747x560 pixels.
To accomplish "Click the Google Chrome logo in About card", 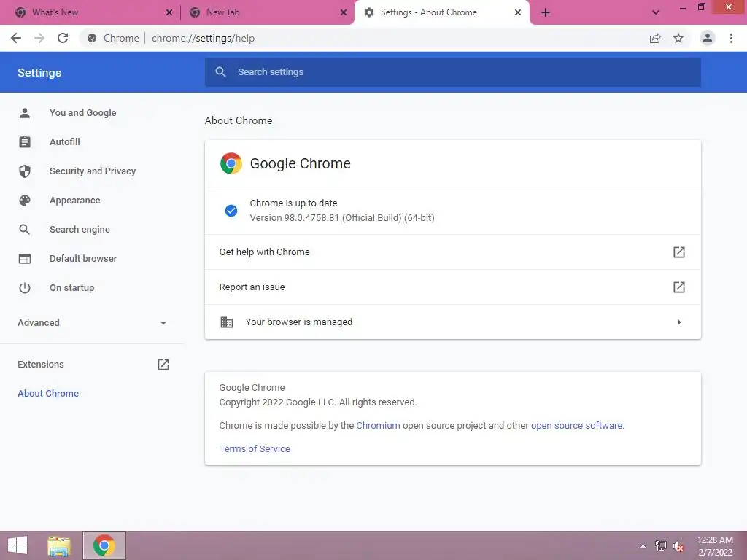I will point(231,163).
